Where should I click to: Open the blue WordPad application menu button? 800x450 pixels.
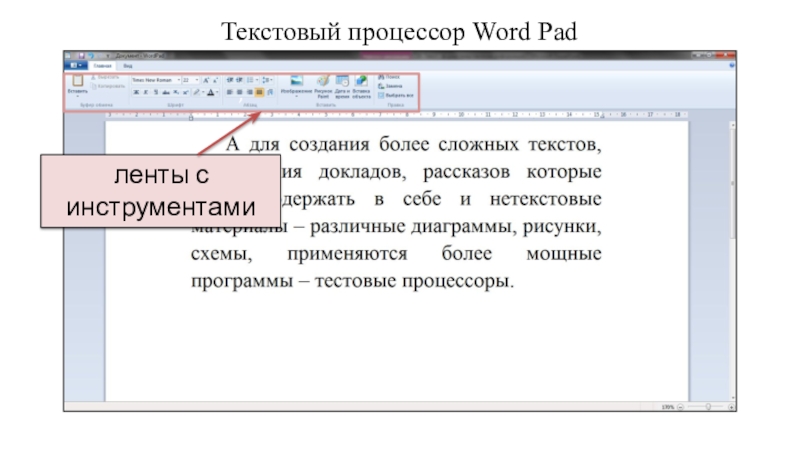coord(75,66)
